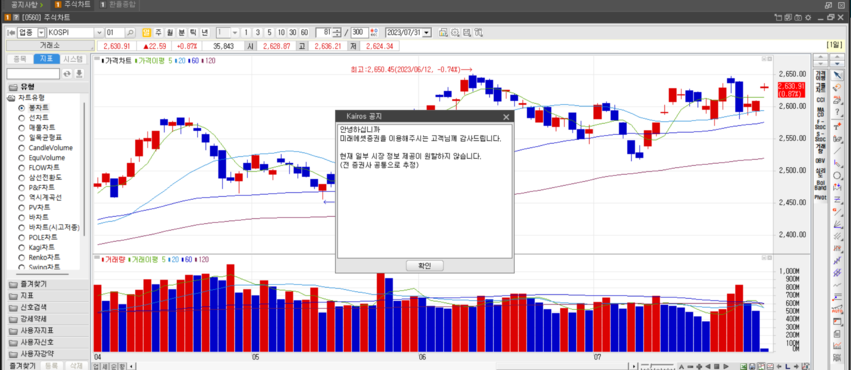Select the trend line drawing tool

(837, 150)
